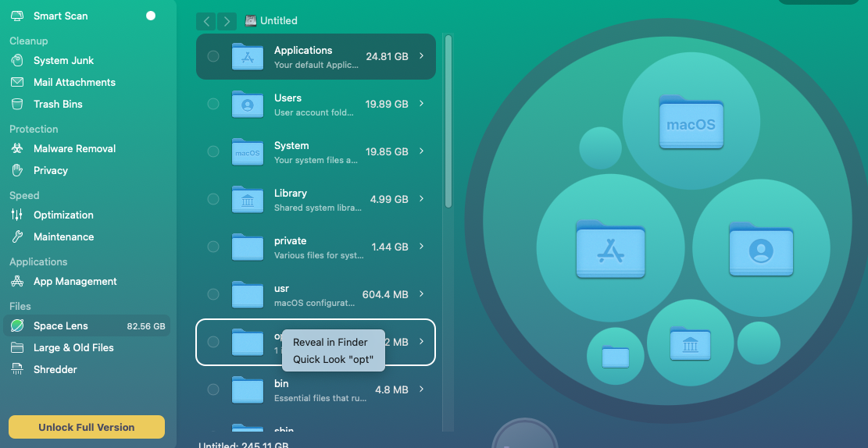Image resolution: width=868 pixels, height=448 pixels.
Task: Click the Mail Attachments envelope icon
Action: [17, 82]
